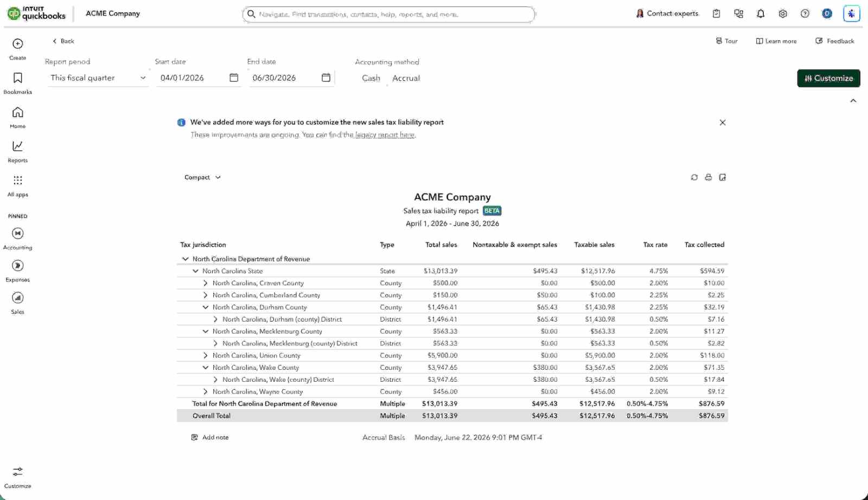This screenshot has width=868, height=500.
Task: Open the chat bubbles icon in header
Action: 738,14
